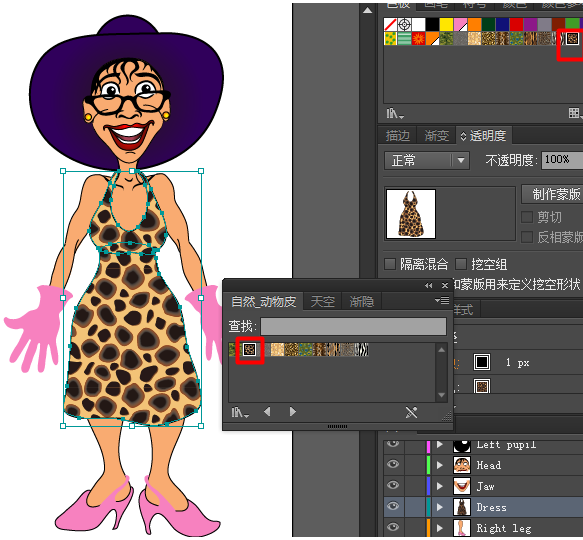The height and width of the screenshot is (540, 583).
Task: Choose the purple swatch
Action: [531, 25]
